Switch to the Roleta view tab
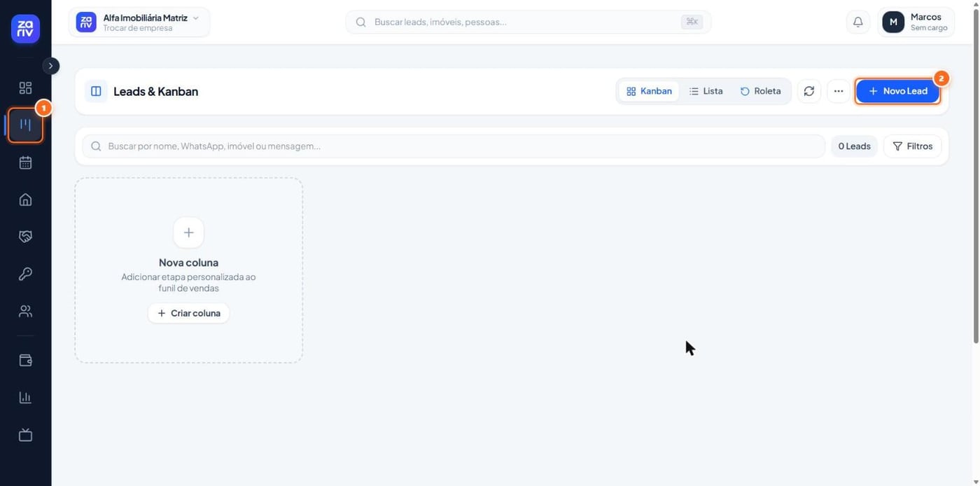Image resolution: width=980 pixels, height=486 pixels. click(760, 91)
